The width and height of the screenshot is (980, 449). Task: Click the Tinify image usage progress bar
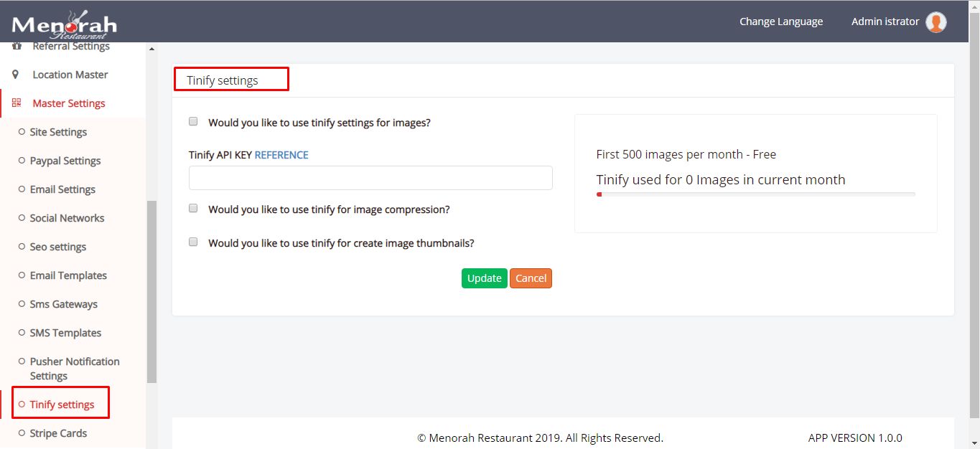(x=755, y=194)
